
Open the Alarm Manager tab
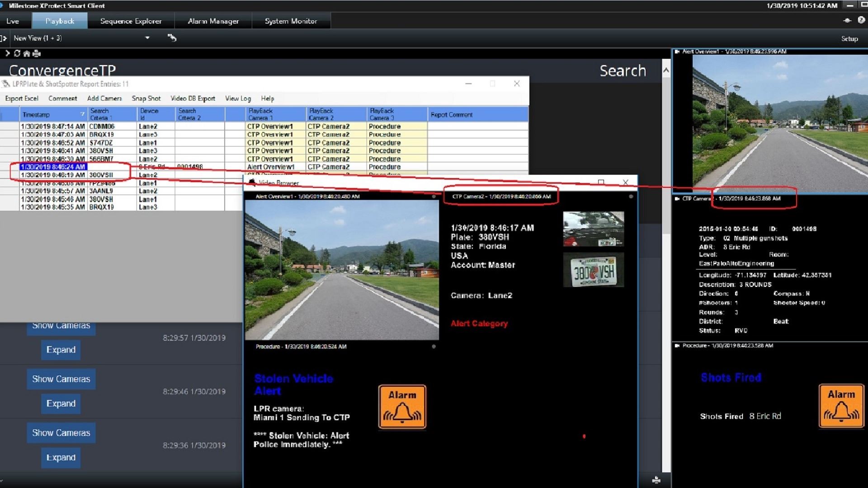point(213,21)
